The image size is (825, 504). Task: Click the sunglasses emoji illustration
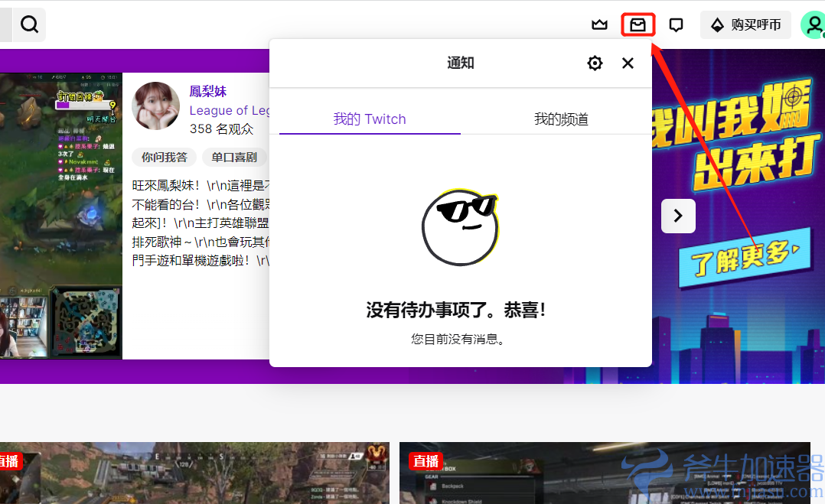pyautogui.click(x=460, y=227)
